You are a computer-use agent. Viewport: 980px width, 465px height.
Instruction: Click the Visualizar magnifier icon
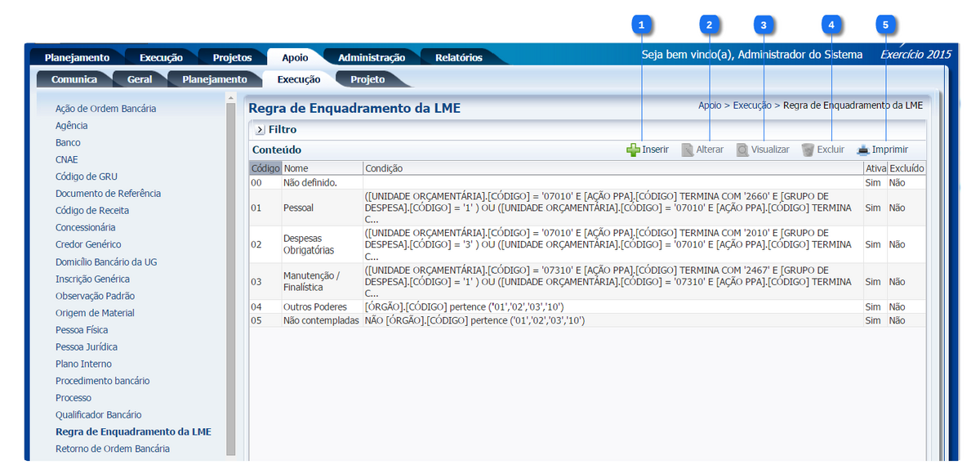(x=742, y=150)
